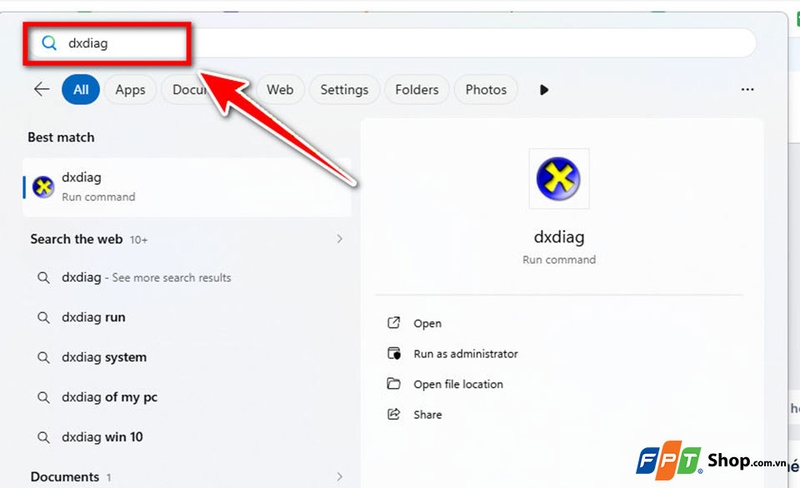Open the three-dot options menu
The image size is (800, 488).
(x=747, y=89)
